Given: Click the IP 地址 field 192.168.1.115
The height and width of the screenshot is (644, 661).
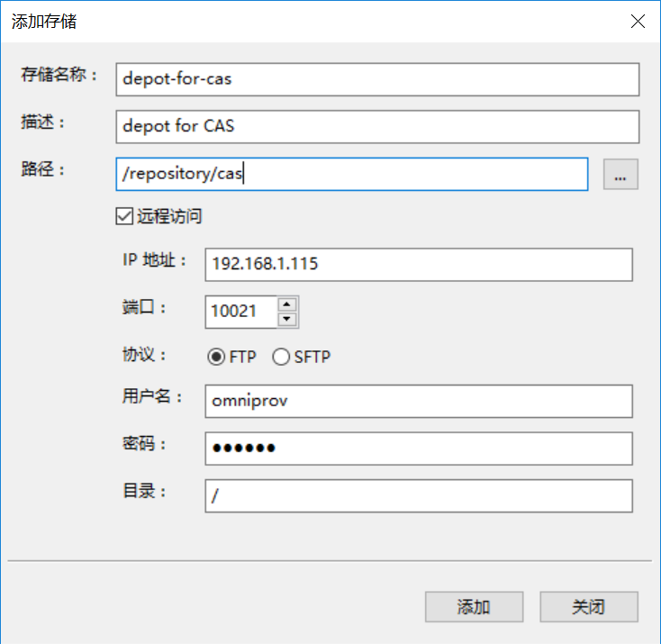Looking at the screenshot, I should tap(418, 264).
